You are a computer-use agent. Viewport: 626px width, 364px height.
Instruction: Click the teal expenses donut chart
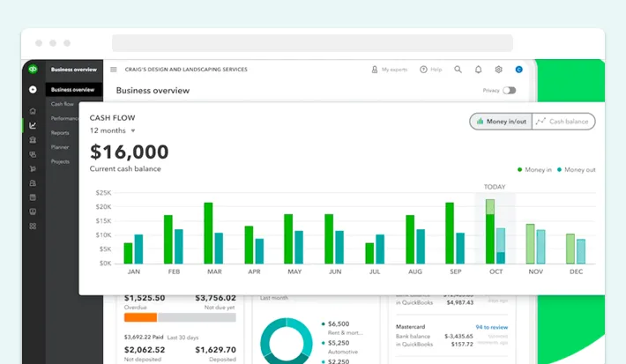click(x=287, y=341)
